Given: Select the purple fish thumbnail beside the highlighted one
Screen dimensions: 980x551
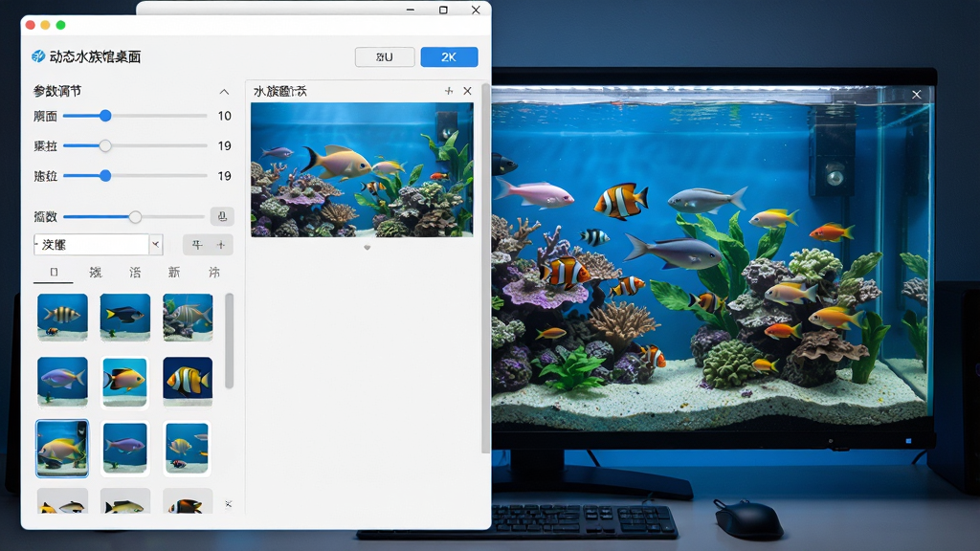Looking at the screenshot, I should pyautogui.click(x=125, y=448).
